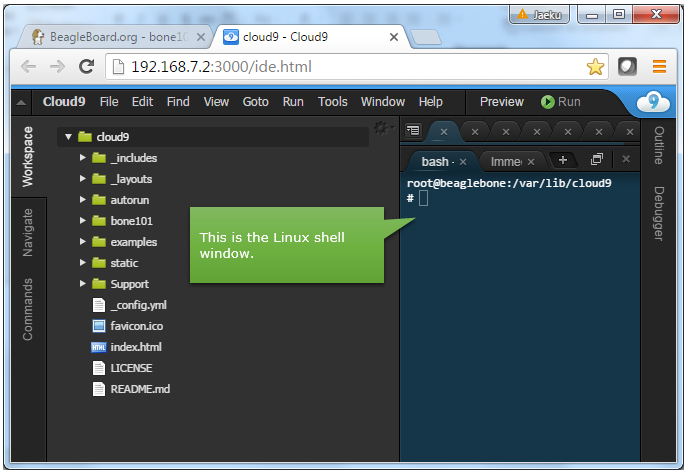Expand the static folder

pyautogui.click(x=82, y=262)
